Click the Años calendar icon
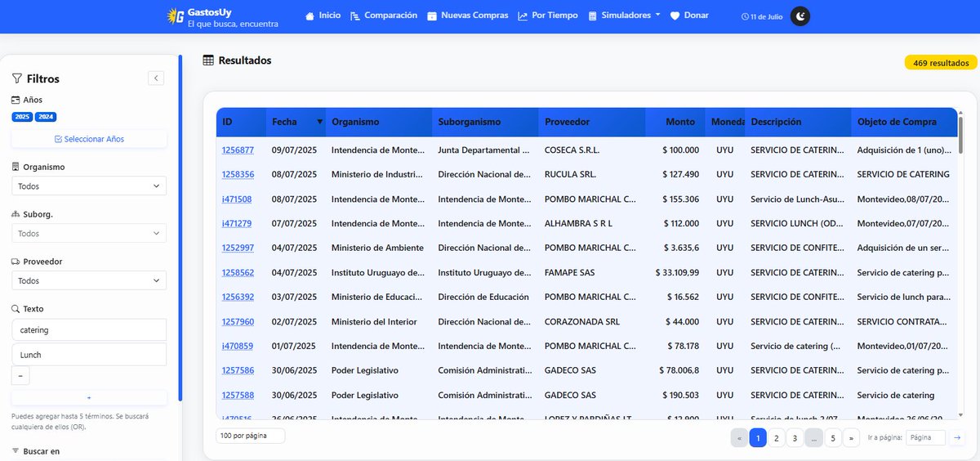The image size is (980, 461). tap(16, 100)
